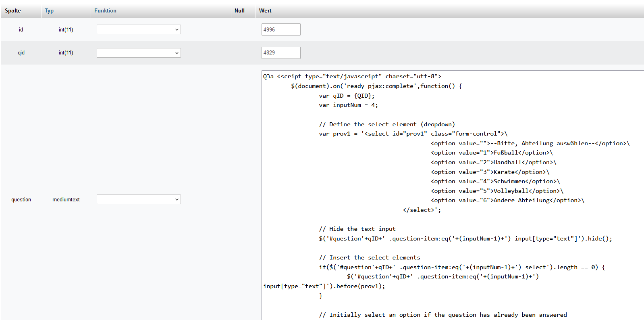Place cursor on 'var inputNum = 4;' line
644x320 pixels.
coord(348,105)
